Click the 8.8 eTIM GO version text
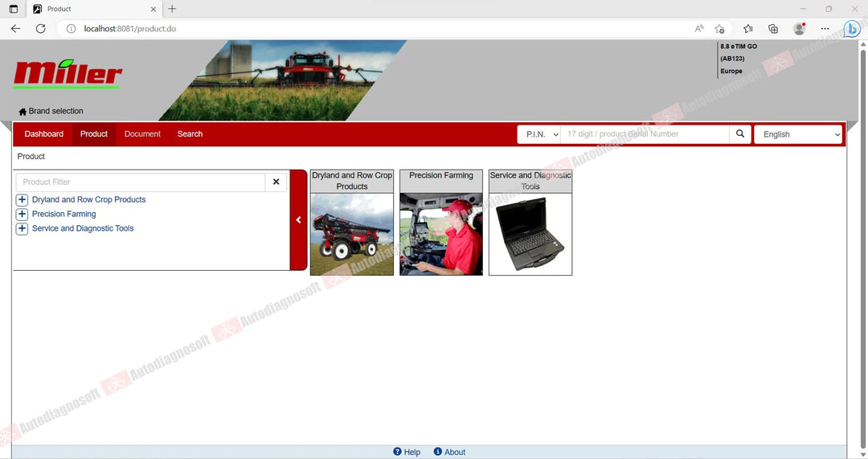The width and height of the screenshot is (868, 459). pyautogui.click(x=739, y=47)
